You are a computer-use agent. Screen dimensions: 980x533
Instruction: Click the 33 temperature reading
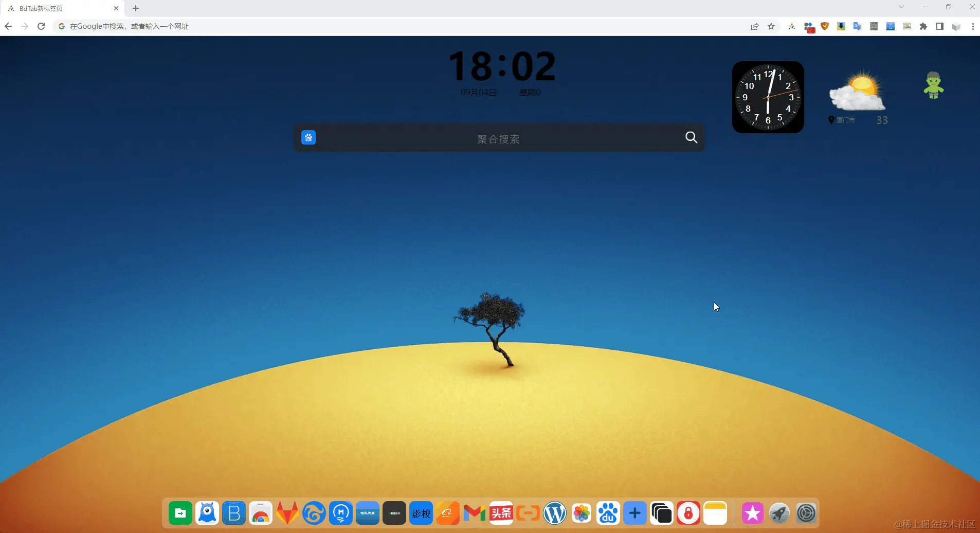[882, 120]
